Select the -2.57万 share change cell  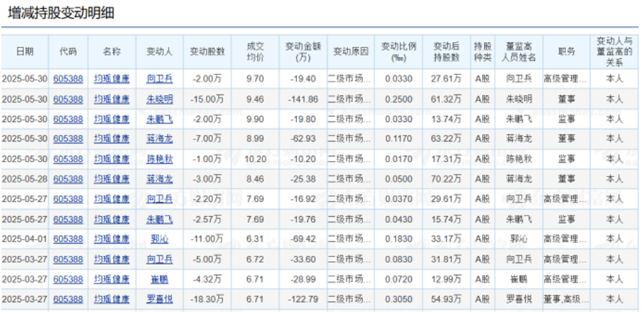[x=207, y=219]
